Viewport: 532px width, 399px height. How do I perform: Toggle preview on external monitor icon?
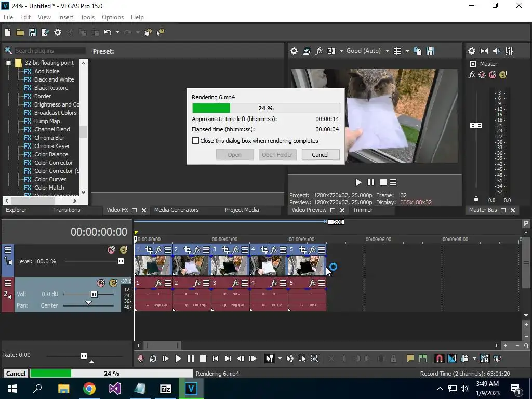pos(307,51)
